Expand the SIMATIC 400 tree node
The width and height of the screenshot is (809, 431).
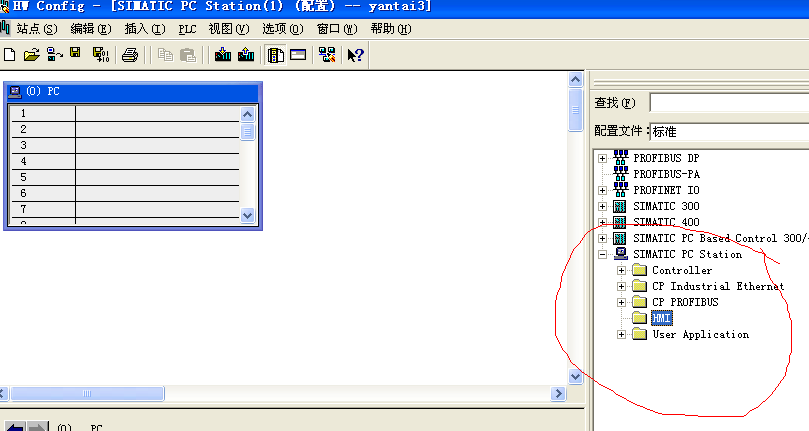point(602,222)
